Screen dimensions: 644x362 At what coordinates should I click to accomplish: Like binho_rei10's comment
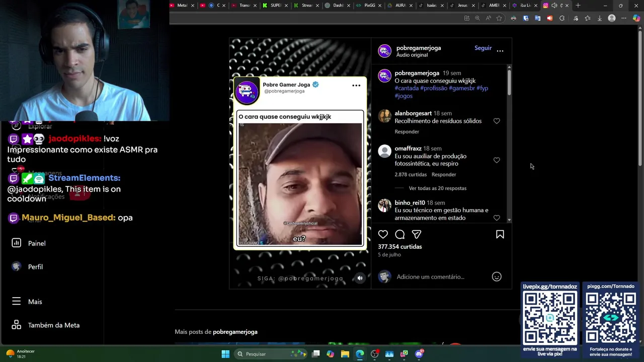[x=497, y=218]
